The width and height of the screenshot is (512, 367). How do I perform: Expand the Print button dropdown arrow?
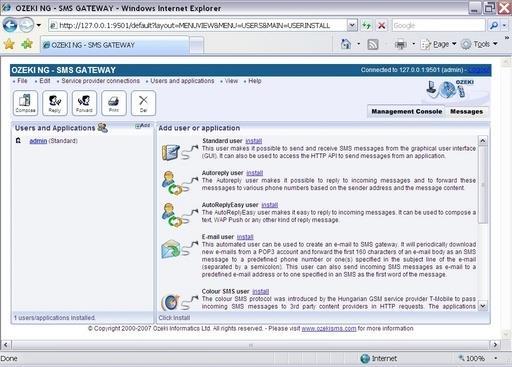pyautogui.click(x=413, y=44)
